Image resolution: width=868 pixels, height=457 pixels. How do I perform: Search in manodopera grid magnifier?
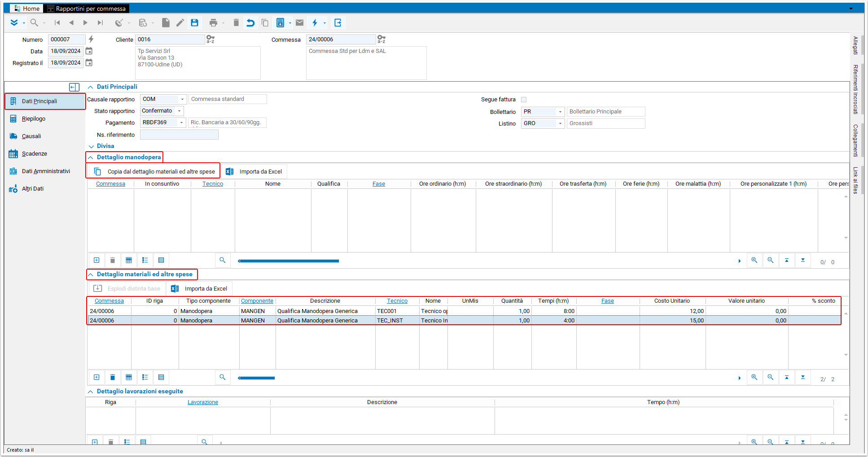pyautogui.click(x=222, y=260)
